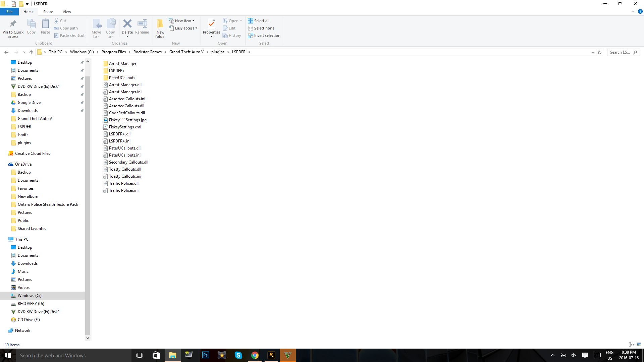Switch to details view at bottom right

coord(632,345)
